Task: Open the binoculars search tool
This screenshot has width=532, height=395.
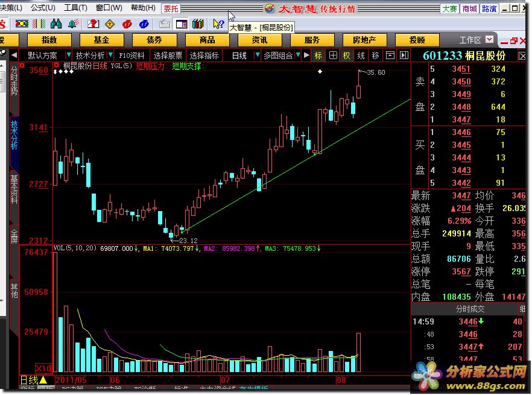Action: [56, 24]
